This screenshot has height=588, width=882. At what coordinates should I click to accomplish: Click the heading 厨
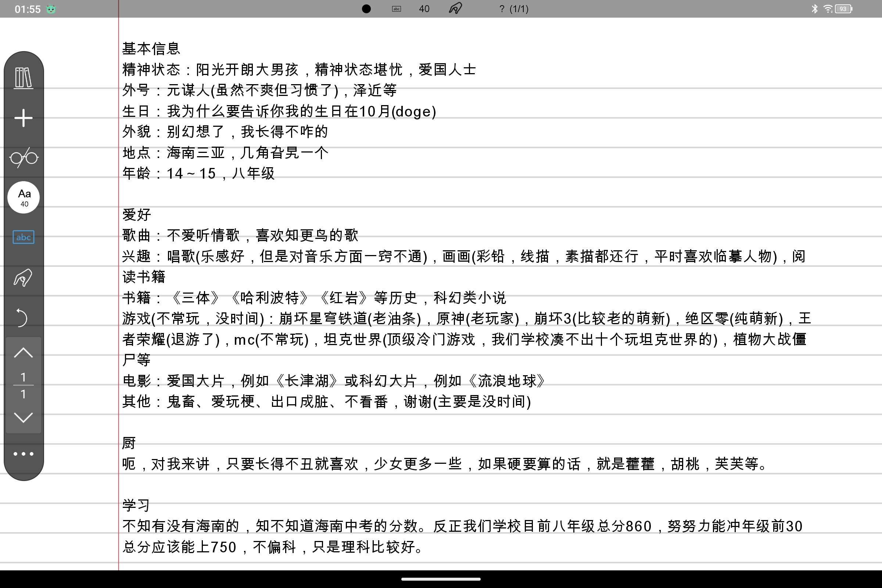(x=129, y=443)
